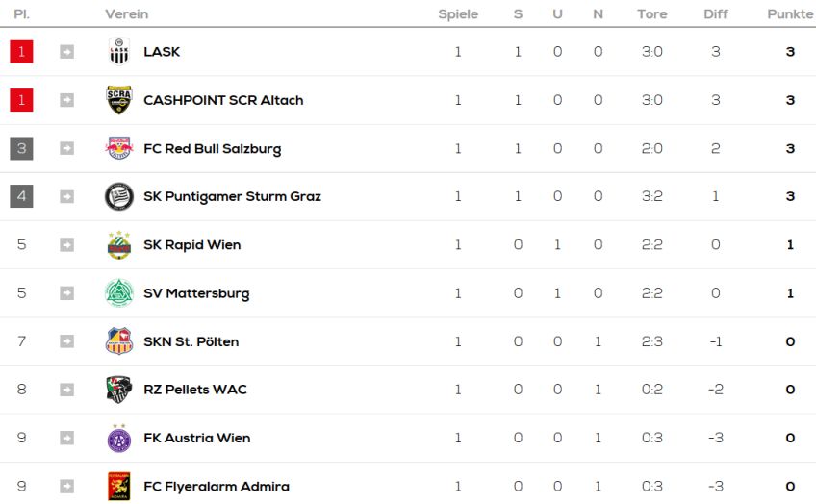Click the RZ Pellets WAC logo
816x504 pixels.
tap(119, 390)
